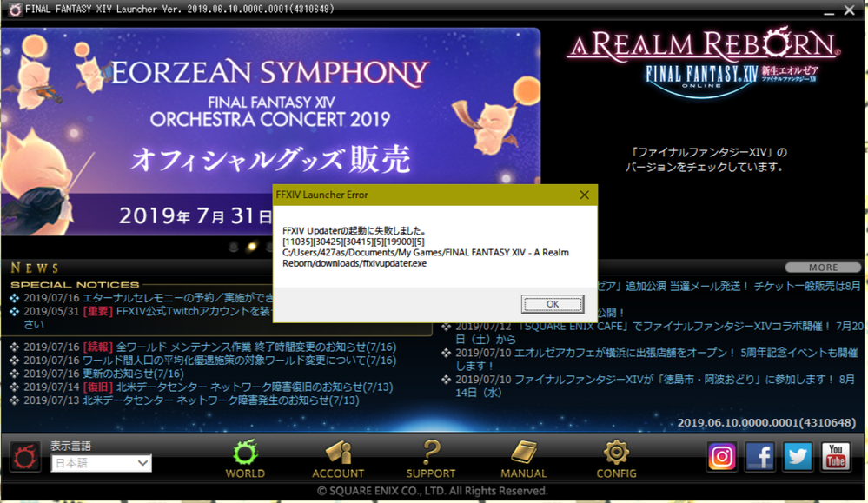Click the ffxivupdater.exe path text in error
The height and width of the screenshot is (503, 868).
[x=426, y=258]
